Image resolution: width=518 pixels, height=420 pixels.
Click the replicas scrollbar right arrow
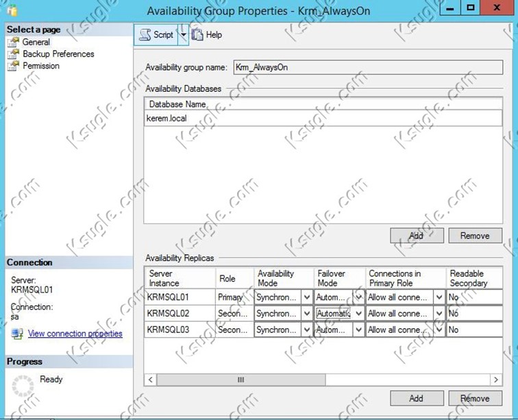tap(496, 380)
